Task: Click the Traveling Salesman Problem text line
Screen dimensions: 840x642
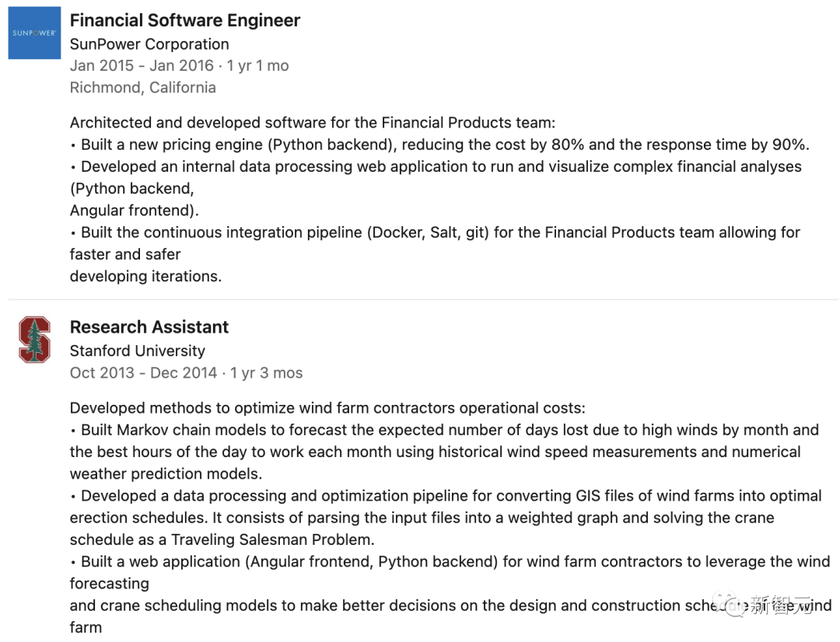Action: [x=222, y=539]
